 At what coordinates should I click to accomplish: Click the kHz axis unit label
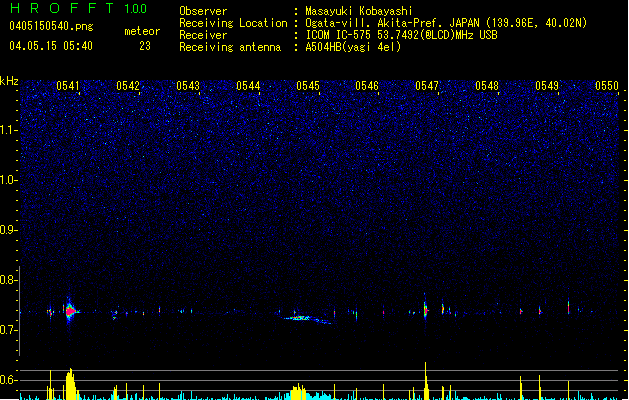(x=9, y=81)
